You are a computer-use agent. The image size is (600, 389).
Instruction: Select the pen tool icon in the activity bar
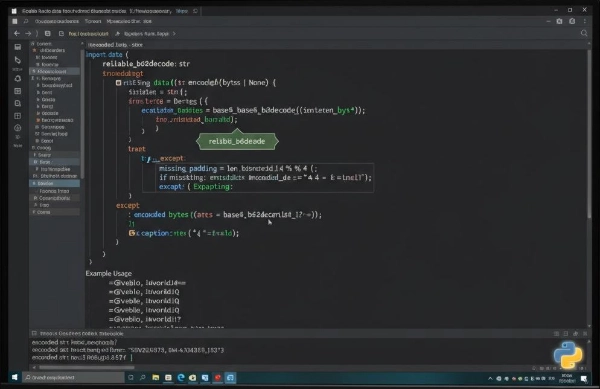(18, 60)
